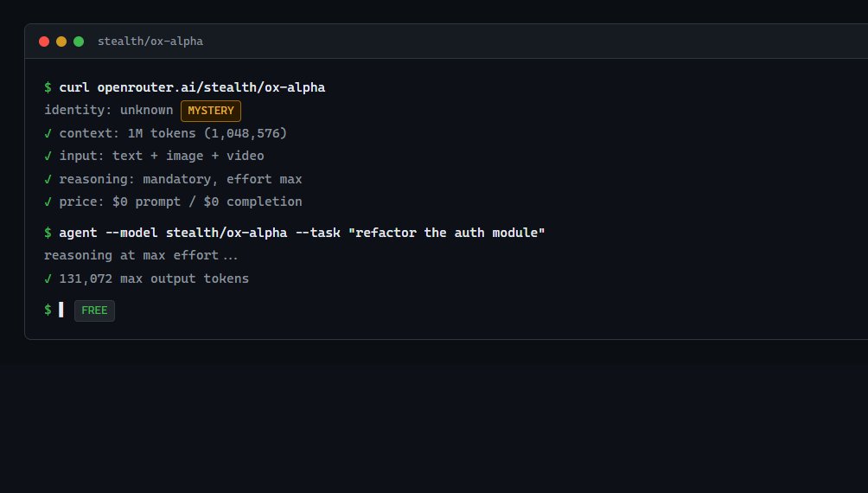Click the "reasoning: mandatory, effort max" line
Screen dimensions: 868x493
pyautogui.click(x=173, y=180)
